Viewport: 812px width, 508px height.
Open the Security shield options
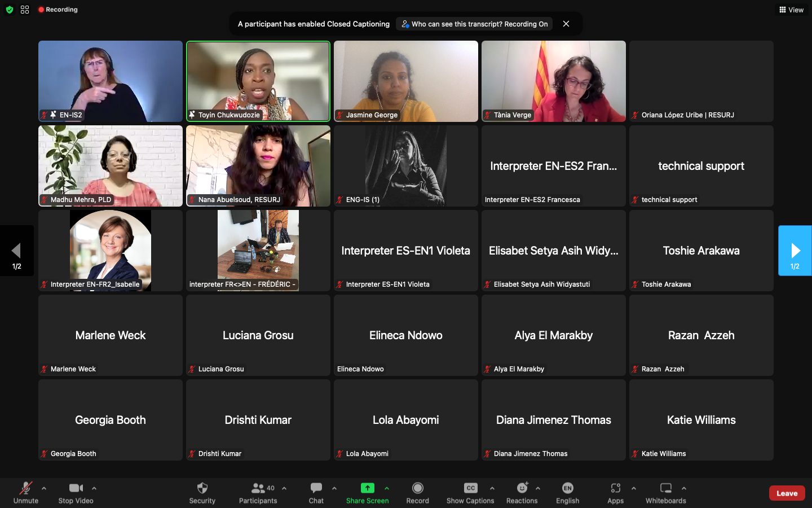pyautogui.click(x=202, y=492)
